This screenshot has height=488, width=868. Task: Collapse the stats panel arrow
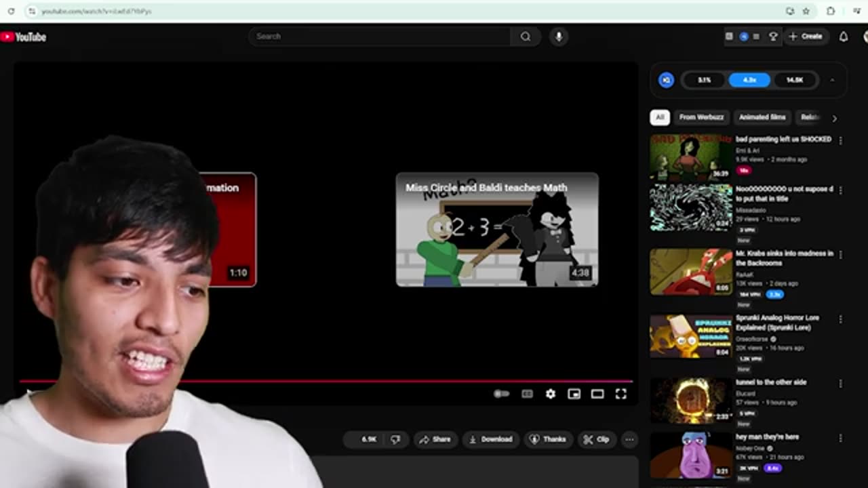pos(832,80)
